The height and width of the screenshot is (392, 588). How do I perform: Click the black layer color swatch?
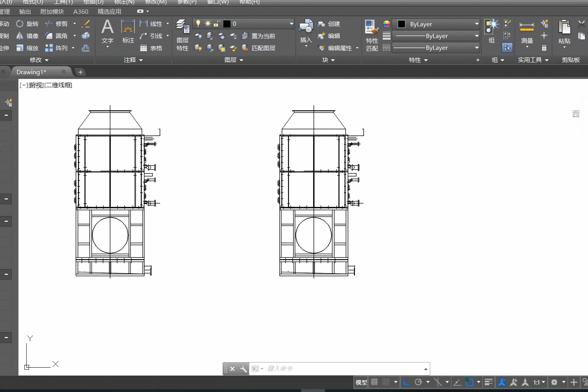227,24
